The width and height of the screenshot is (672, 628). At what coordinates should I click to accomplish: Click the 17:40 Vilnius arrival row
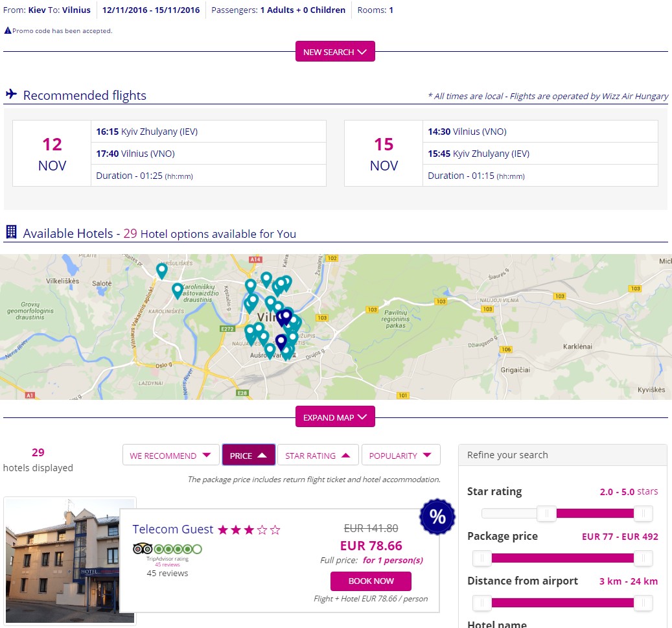click(208, 154)
